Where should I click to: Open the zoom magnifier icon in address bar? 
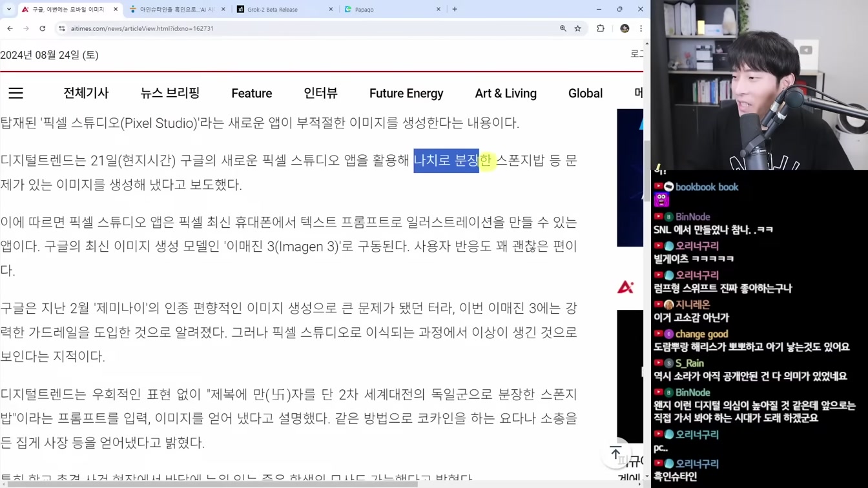pos(563,28)
